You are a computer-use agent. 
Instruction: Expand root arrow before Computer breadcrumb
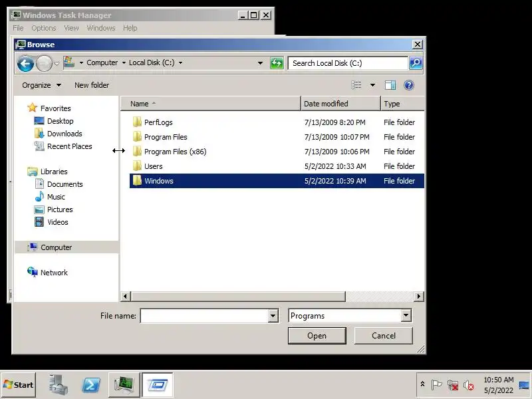81,63
